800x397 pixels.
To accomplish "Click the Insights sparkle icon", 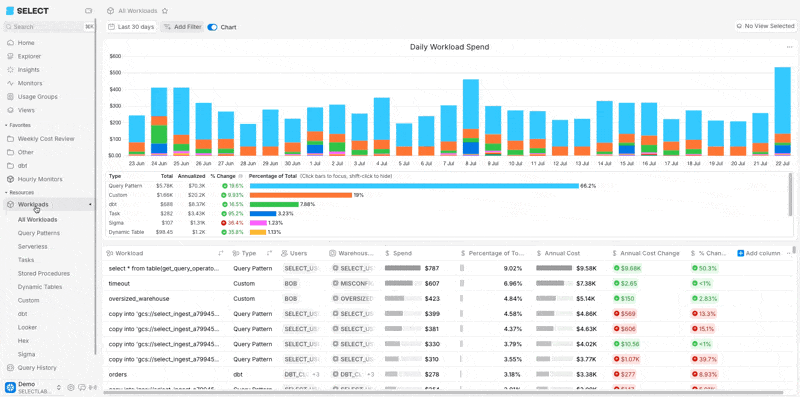I will click(x=10, y=70).
